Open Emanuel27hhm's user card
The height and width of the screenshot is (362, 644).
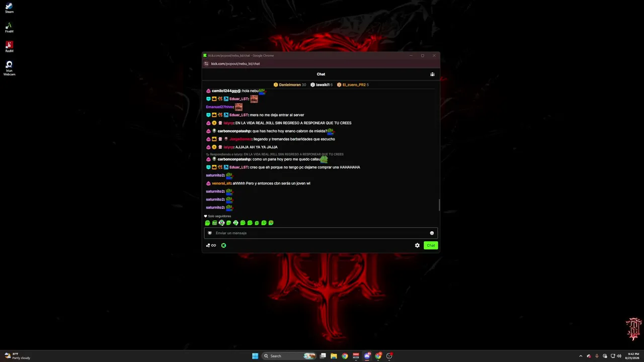tap(219, 107)
